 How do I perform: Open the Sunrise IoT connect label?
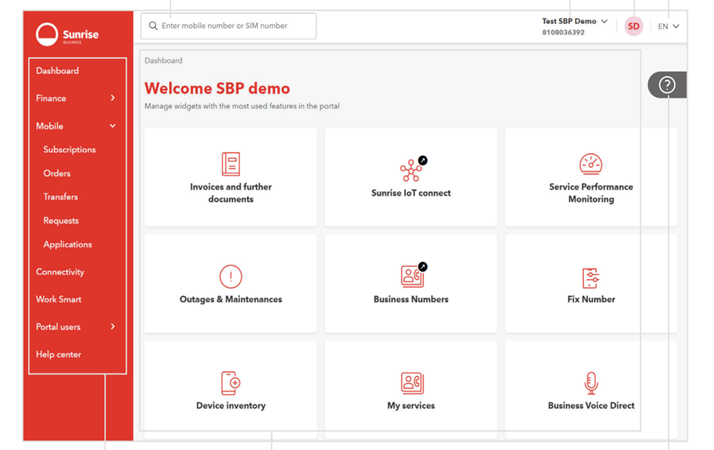[x=411, y=193]
